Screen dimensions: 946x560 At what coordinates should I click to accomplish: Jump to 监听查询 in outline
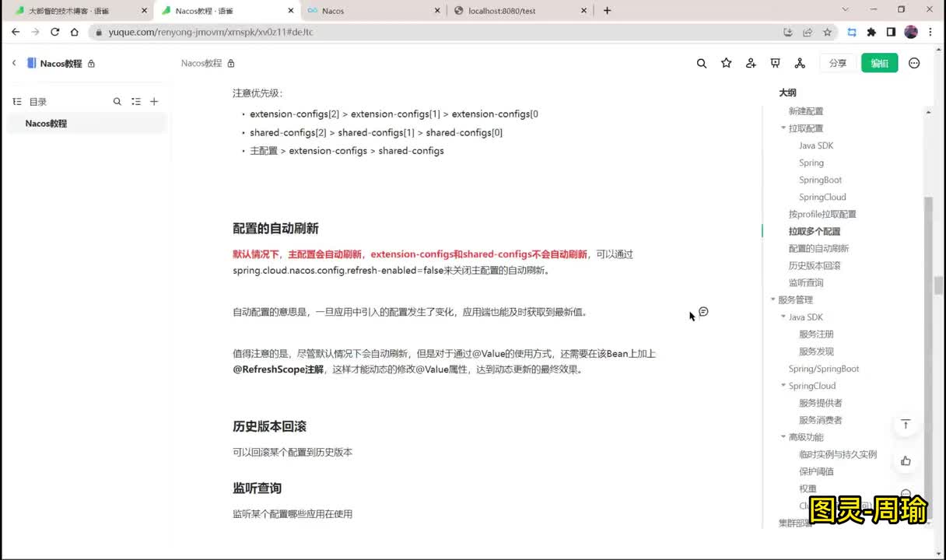806,282
